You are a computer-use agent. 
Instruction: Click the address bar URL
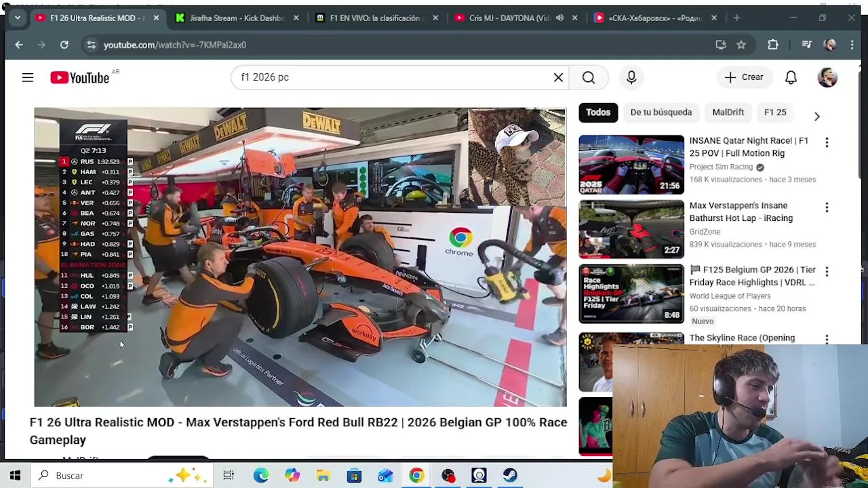175,45
